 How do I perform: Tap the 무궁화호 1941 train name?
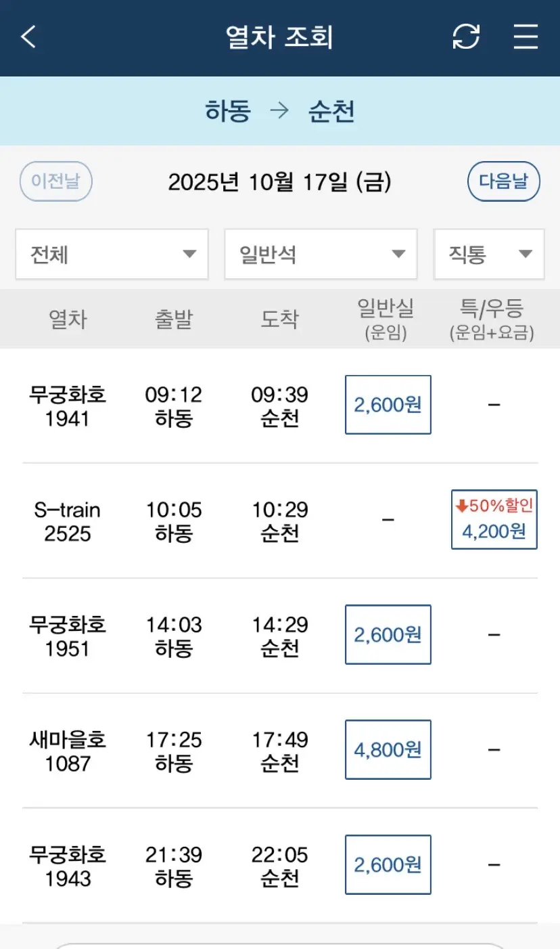68,406
